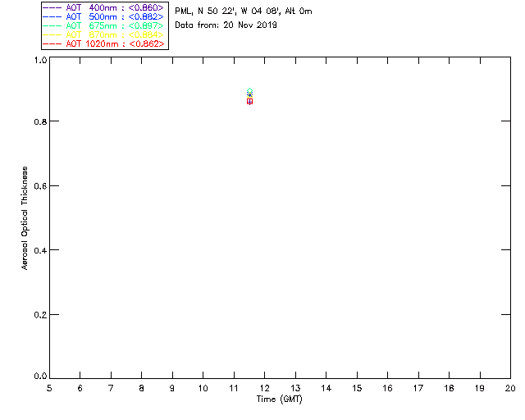Click the AOT 500nm legend entry
The width and height of the screenshot is (525, 420).
(x=103, y=16)
